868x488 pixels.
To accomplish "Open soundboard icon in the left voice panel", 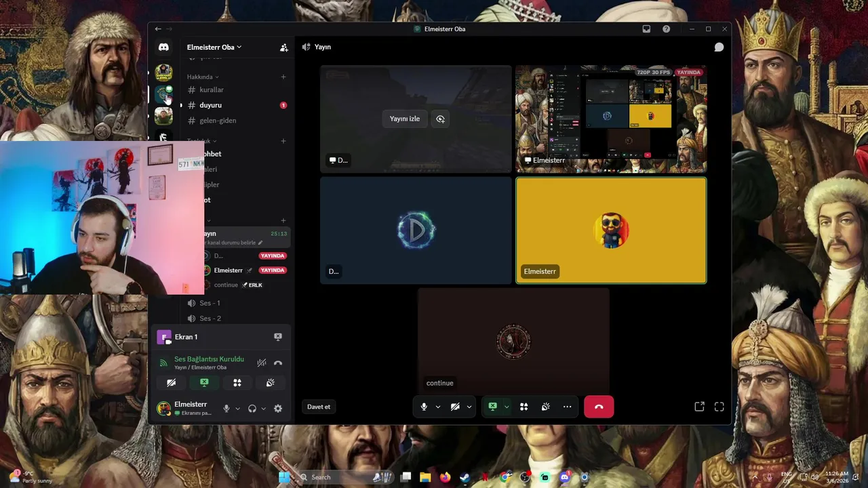I will (270, 383).
